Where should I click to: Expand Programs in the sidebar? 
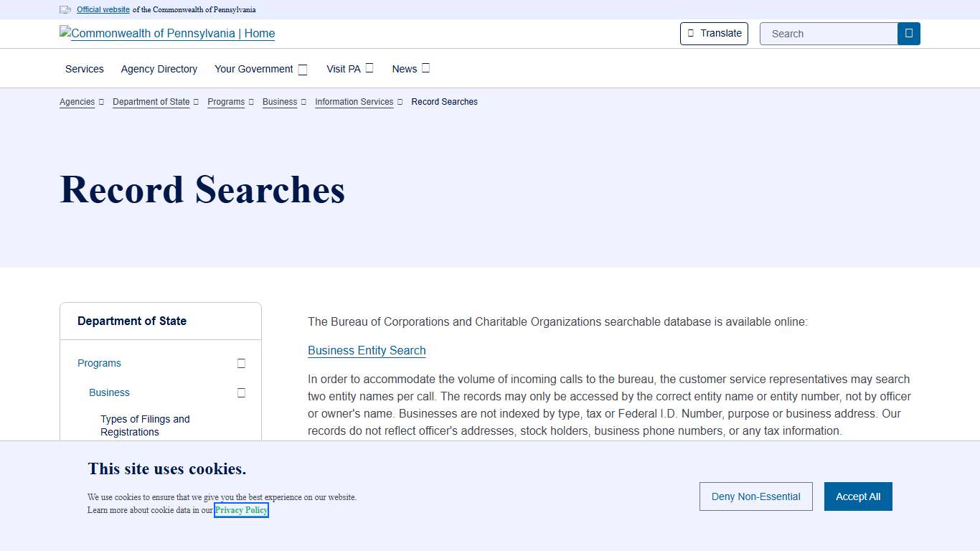pyautogui.click(x=241, y=363)
